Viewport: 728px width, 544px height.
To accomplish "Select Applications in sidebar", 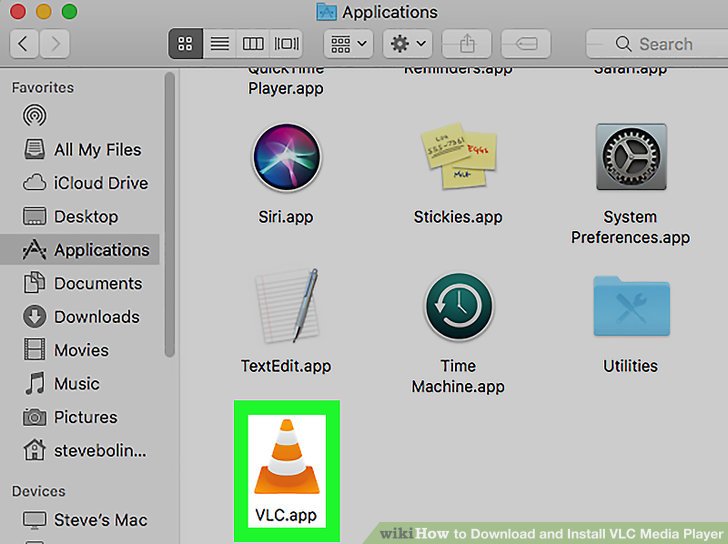I will 80,250.
